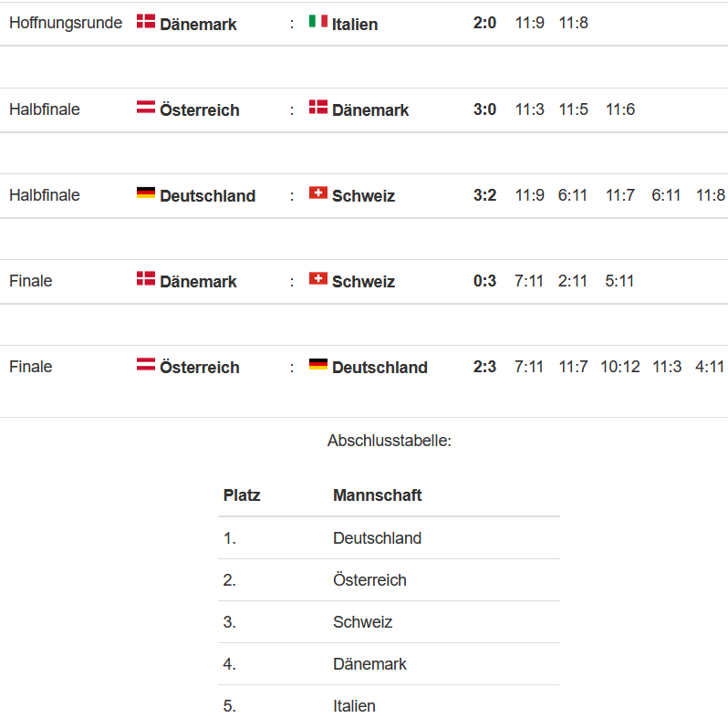This screenshot has height=718, width=728.
Task: Click the Austrian flag in the Österreich–Deutschland Finale row
Action: click(x=146, y=364)
